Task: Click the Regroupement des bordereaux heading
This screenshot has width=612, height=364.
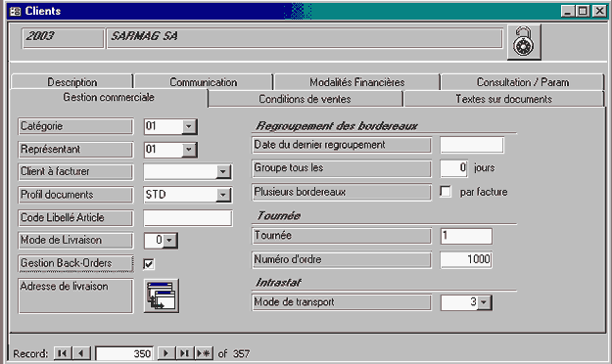Action: coord(337,125)
